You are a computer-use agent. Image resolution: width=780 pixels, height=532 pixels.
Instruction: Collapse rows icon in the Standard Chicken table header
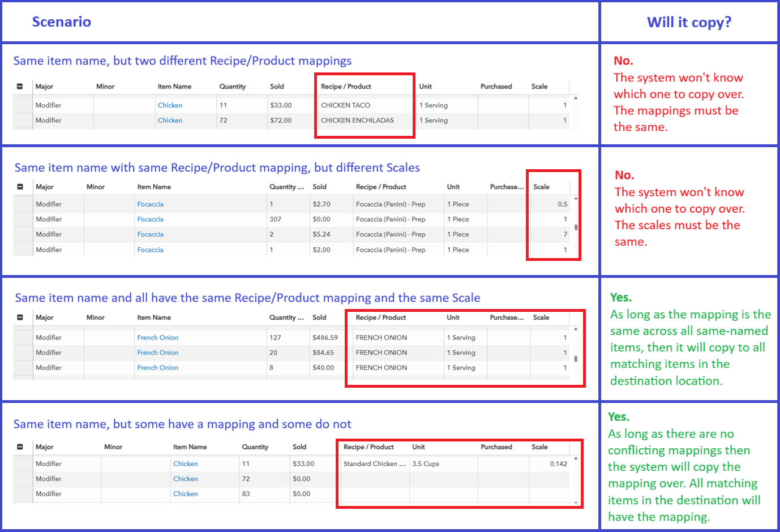(x=20, y=447)
